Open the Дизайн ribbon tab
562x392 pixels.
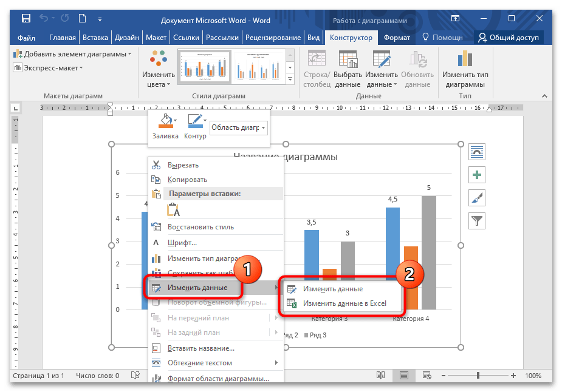pyautogui.click(x=127, y=38)
